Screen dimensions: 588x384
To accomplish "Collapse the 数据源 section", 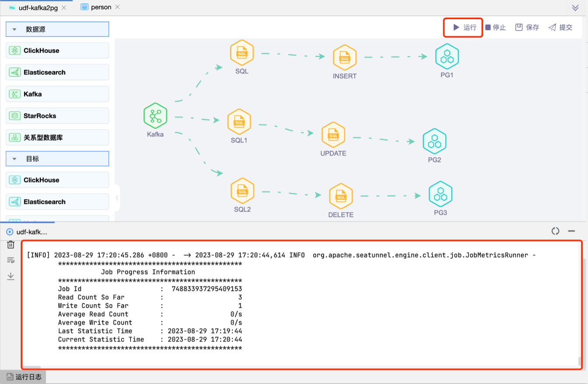I will pyautogui.click(x=14, y=30).
